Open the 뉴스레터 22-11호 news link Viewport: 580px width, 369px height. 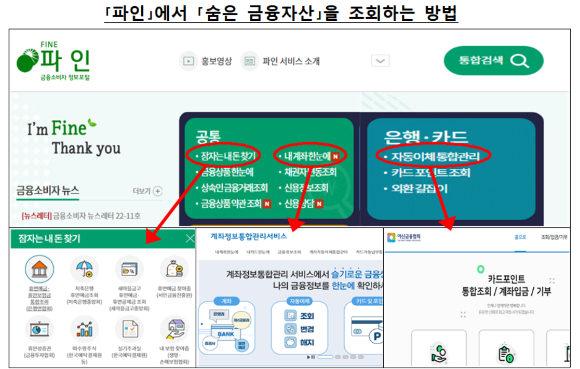(81, 216)
